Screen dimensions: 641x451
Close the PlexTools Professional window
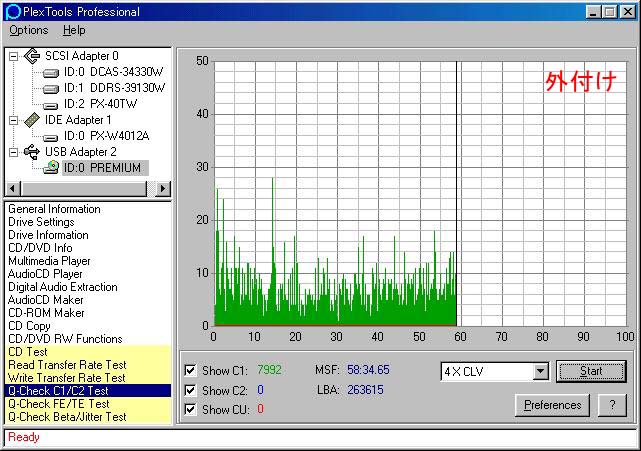point(627,12)
